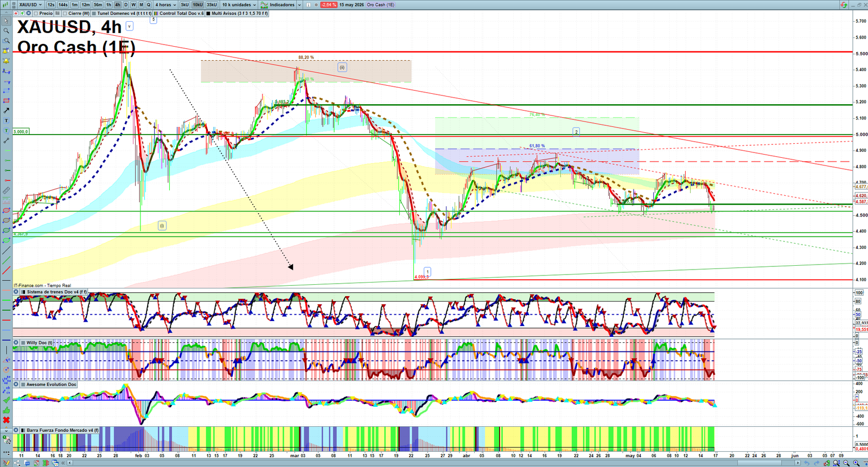Expand the dropdown arrow next to Indicadores

click(299, 4)
